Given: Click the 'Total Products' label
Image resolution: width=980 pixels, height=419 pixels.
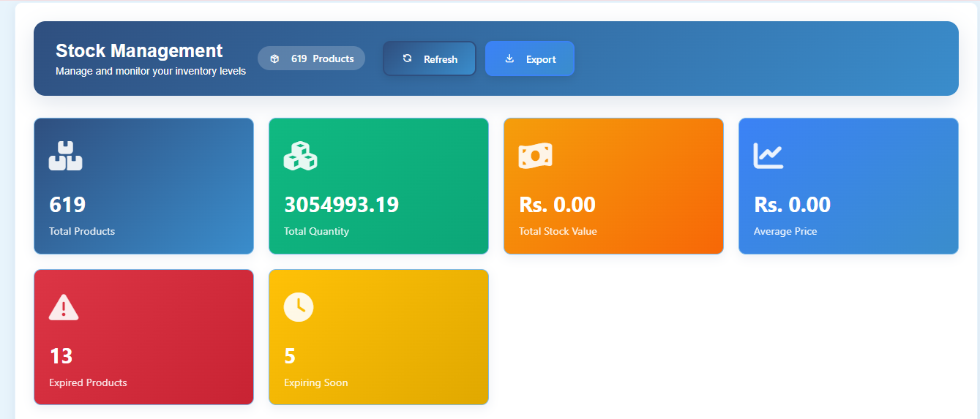Looking at the screenshot, I should click(82, 231).
